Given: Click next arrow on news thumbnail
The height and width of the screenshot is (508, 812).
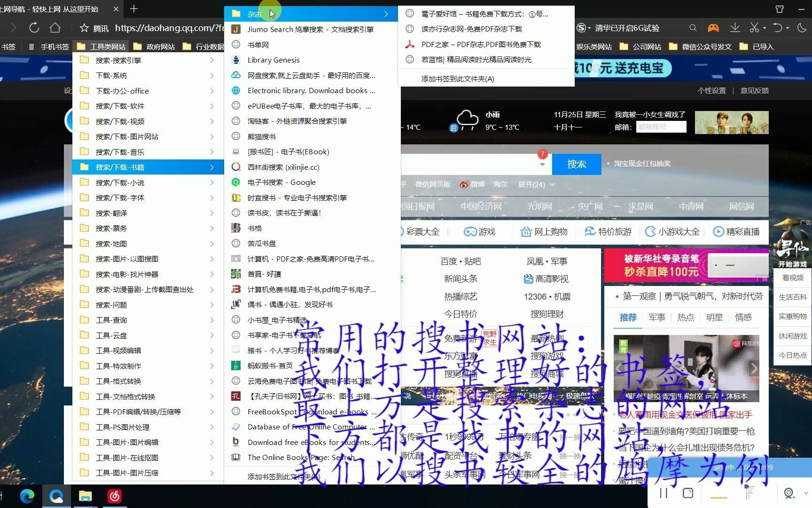Looking at the screenshot, I should coord(754,368).
